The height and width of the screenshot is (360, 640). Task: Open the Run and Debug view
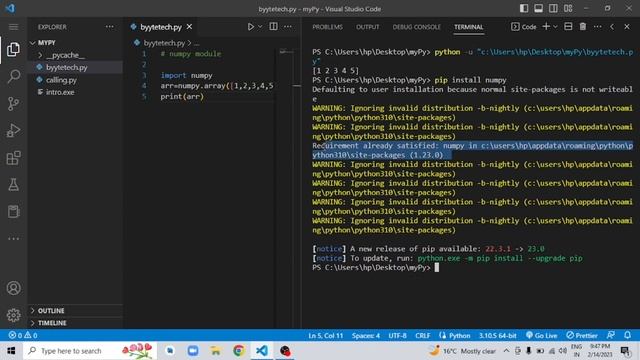click(x=13, y=131)
